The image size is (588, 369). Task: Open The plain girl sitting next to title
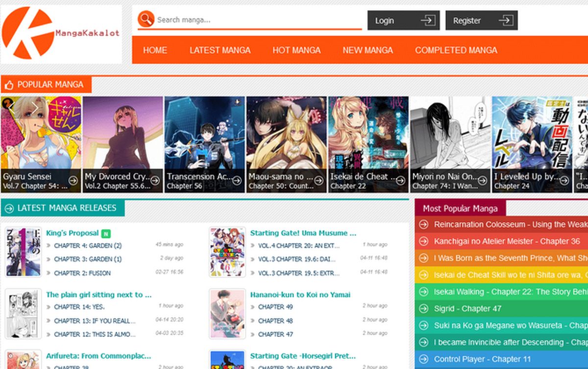[x=99, y=295]
